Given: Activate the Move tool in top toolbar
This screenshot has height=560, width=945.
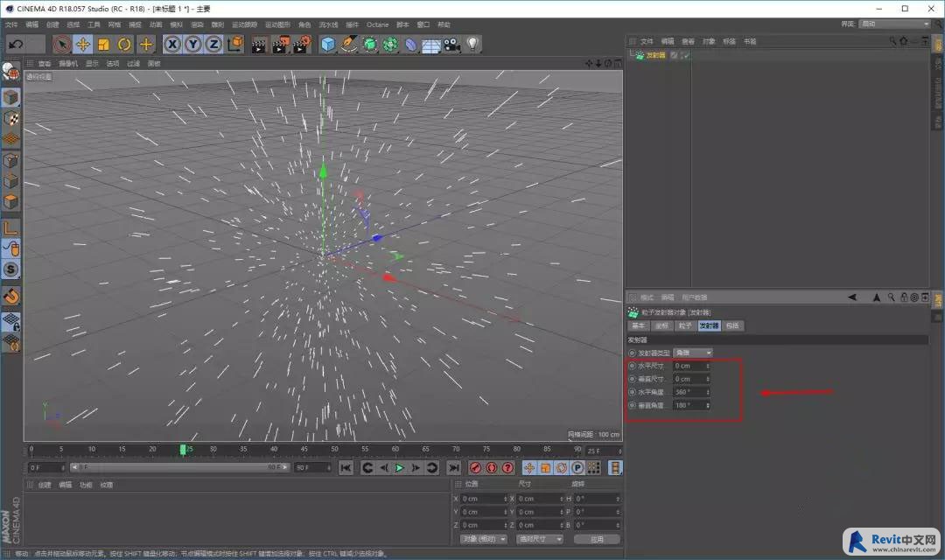Looking at the screenshot, I should click(x=82, y=44).
